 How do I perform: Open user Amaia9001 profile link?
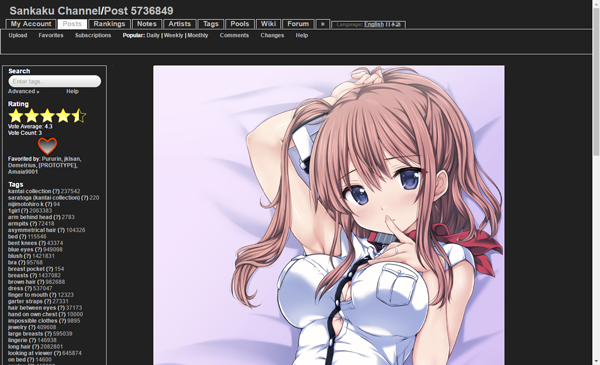point(23,172)
